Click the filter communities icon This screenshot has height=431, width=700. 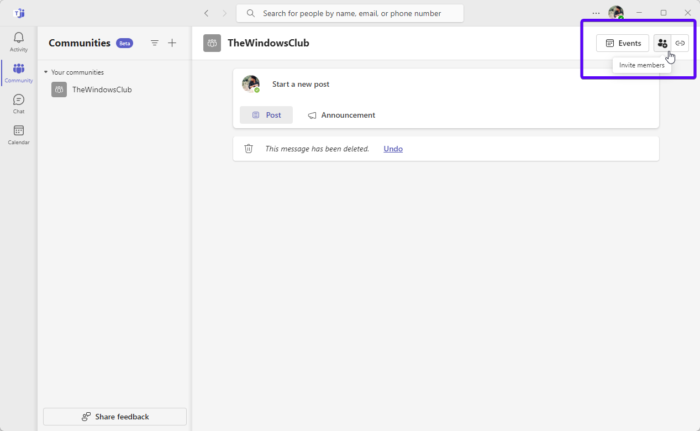pos(154,43)
